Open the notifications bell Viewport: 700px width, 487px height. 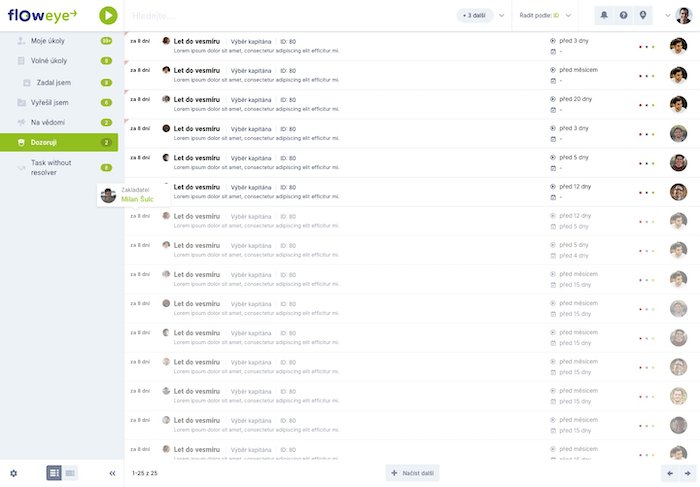pos(604,15)
